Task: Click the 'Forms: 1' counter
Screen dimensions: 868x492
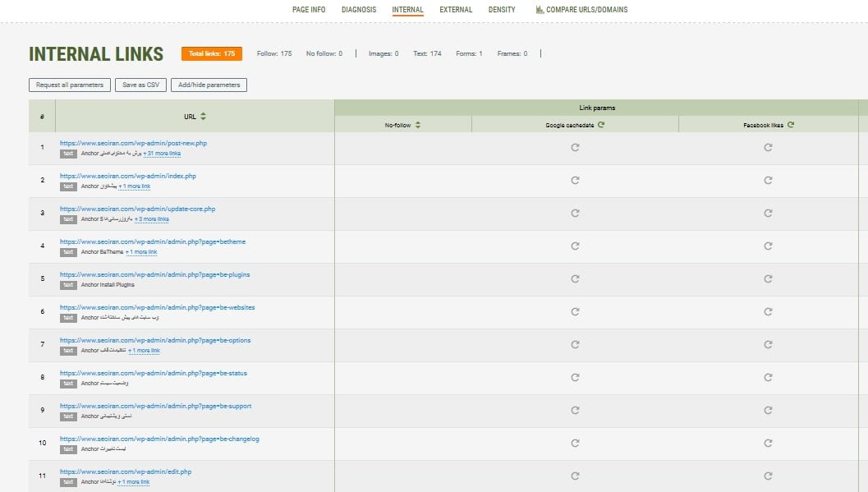Action: (470, 53)
